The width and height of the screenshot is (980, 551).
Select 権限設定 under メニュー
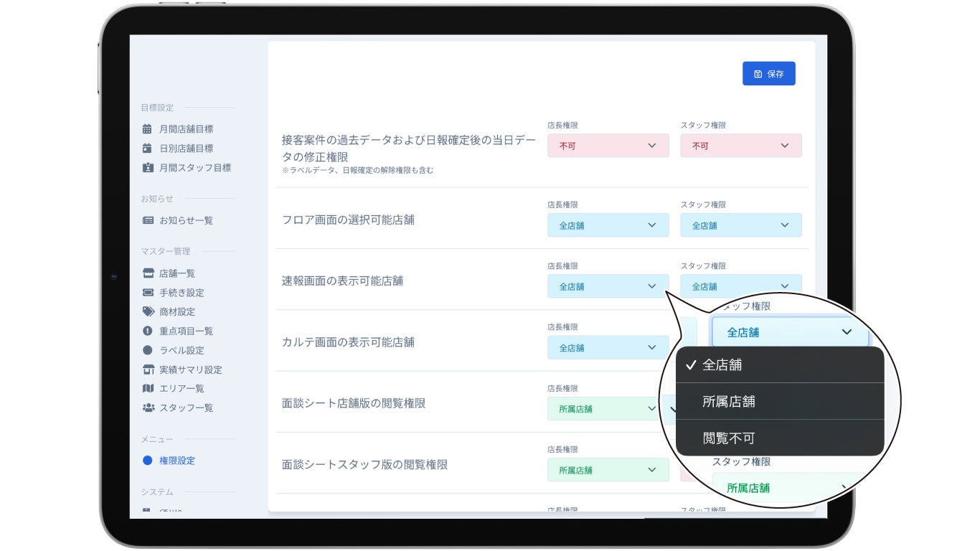tap(177, 461)
